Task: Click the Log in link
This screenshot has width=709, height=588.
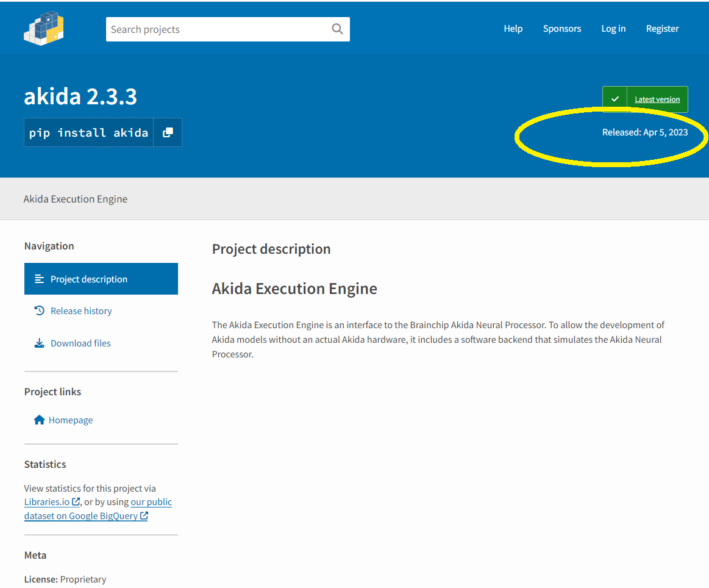Action: click(613, 29)
